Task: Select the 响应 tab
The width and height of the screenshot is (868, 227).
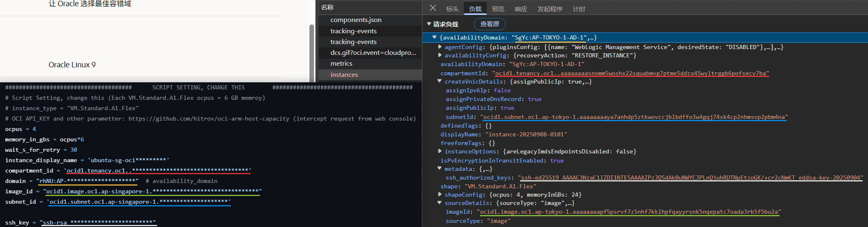Action: pyautogui.click(x=521, y=9)
